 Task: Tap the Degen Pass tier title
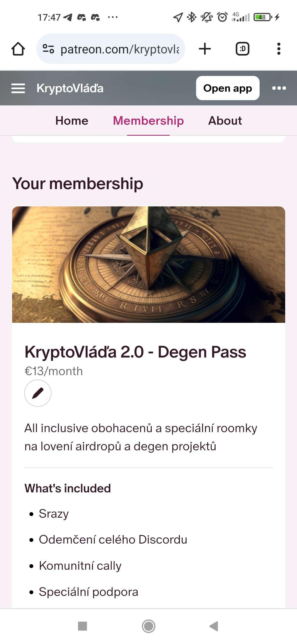coord(135,352)
